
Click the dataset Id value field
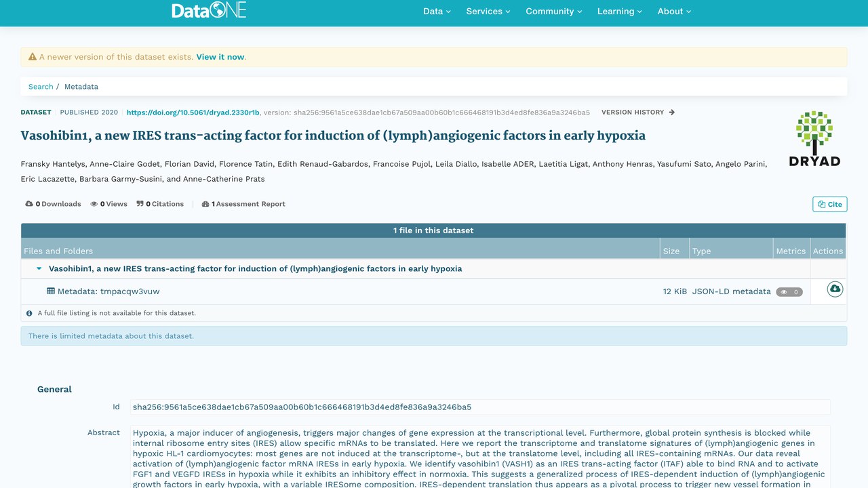(480, 407)
